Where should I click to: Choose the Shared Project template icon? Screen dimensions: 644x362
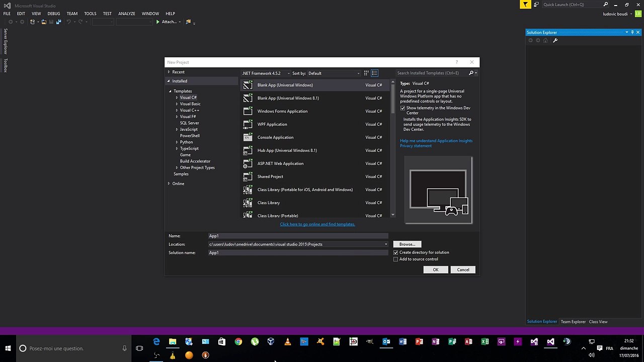tap(248, 176)
